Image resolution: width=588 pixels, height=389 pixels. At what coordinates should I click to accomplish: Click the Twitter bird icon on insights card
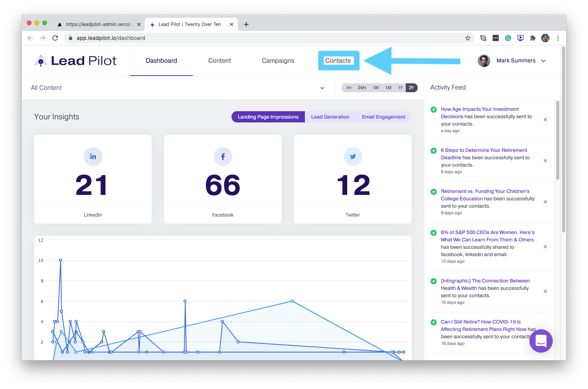[x=353, y=157]
